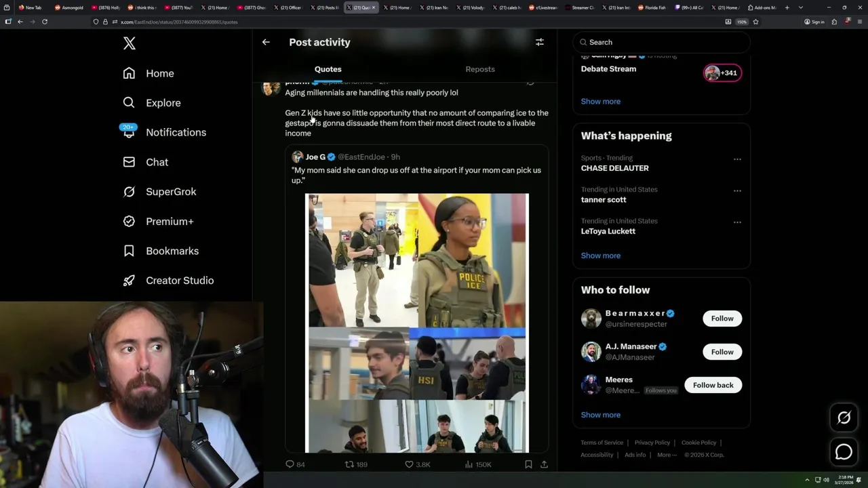Show more under Who to follow
The image size is (868, 488).
600,415
